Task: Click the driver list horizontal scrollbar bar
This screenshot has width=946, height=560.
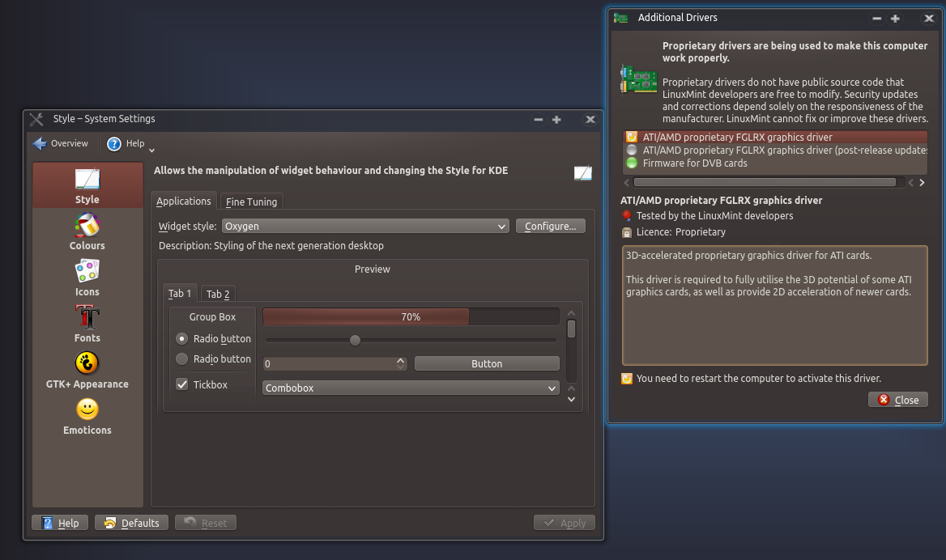Action: pyautogui.click(x=765, y=182)
